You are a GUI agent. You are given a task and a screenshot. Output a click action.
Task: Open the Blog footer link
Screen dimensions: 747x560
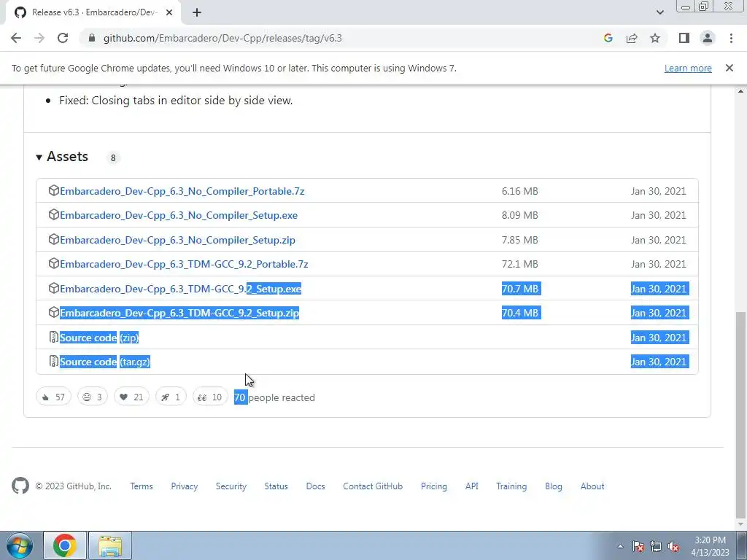coord(554,486)
